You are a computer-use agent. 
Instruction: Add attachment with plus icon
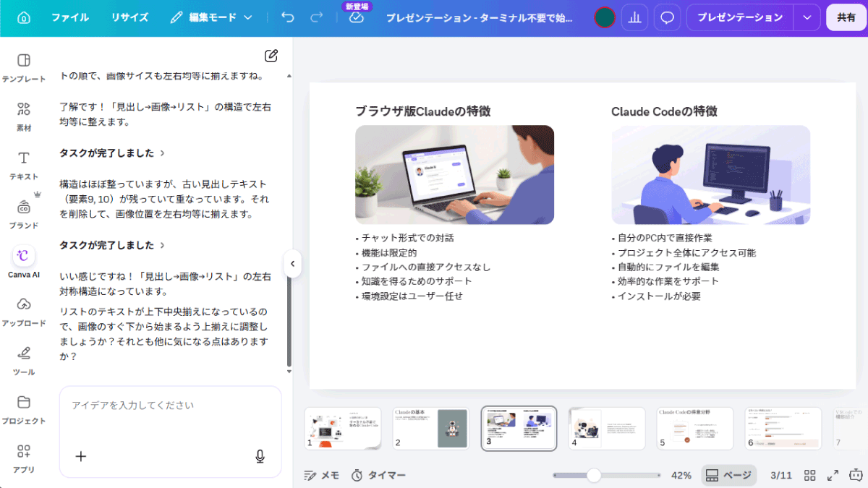[x=81, y=456]
